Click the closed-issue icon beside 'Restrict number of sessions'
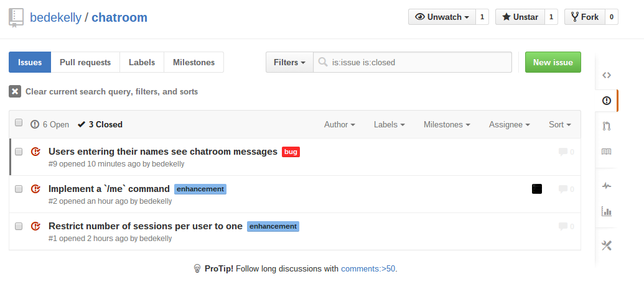This screenshot has width=644, height=292. [35, 226]
